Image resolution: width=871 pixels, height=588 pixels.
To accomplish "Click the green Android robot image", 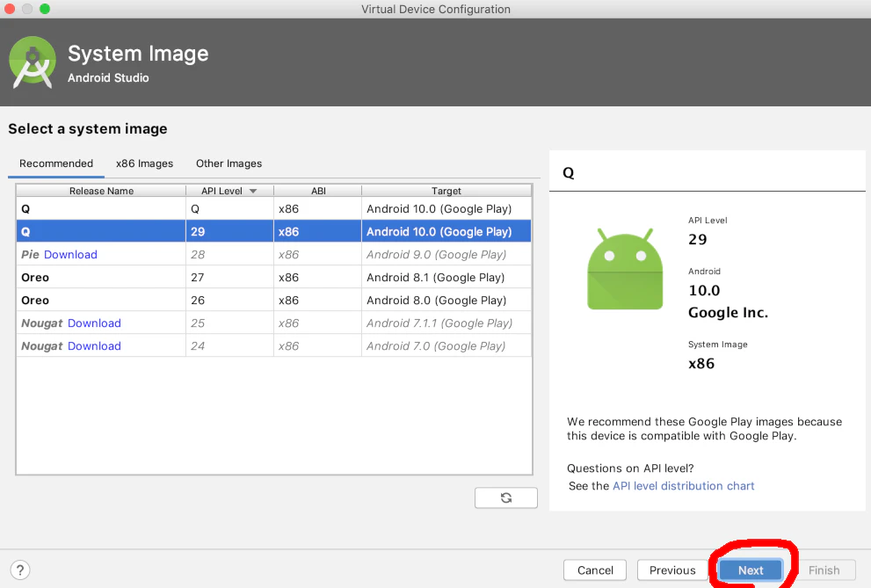I will [625, 269].
